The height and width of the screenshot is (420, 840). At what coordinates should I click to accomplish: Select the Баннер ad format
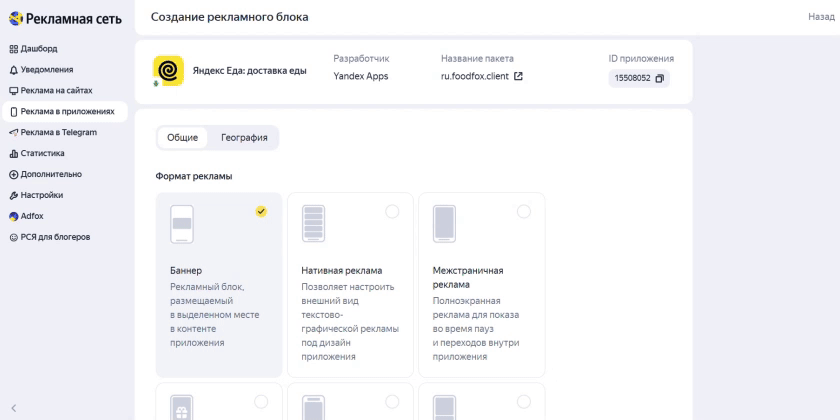[219, 284]
